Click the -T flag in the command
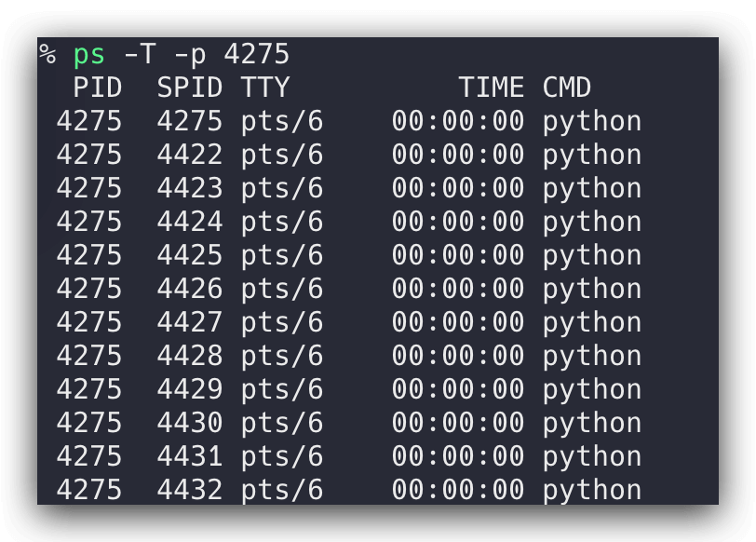756x542 pixels. [139, 55]
